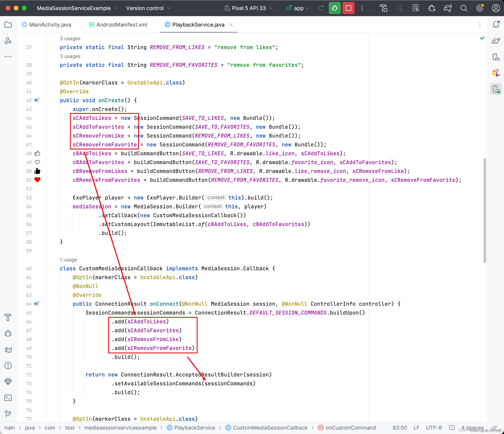Click the PlaybackService breadcrumb
Viewport: 504px width, 434px height.
coord(194,428)
